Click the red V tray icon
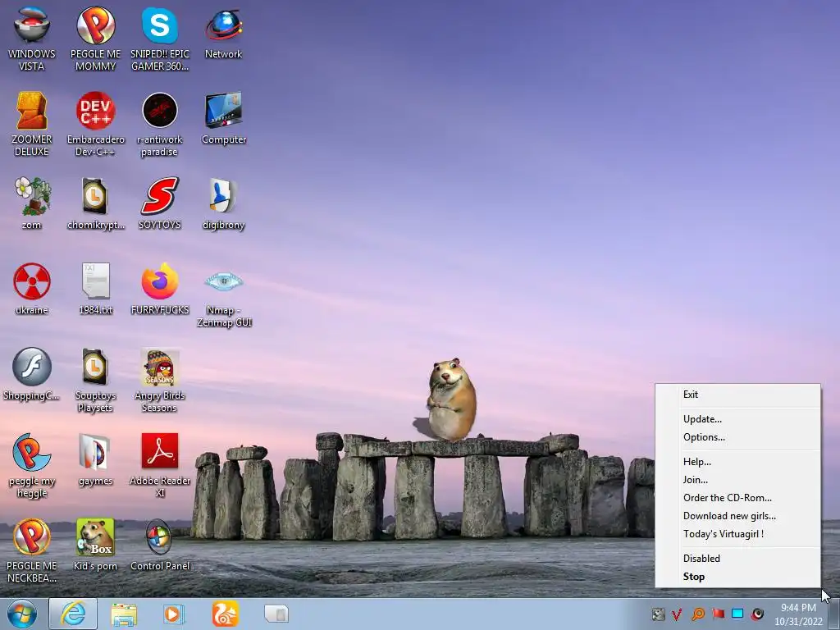The height and width of the screenshot is (630, 840). tap(677, 614)
